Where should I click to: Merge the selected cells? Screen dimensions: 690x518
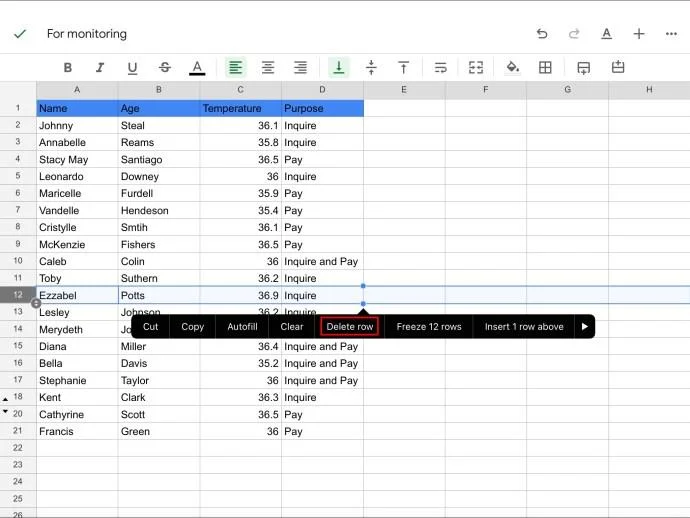(x=476, y=67)
